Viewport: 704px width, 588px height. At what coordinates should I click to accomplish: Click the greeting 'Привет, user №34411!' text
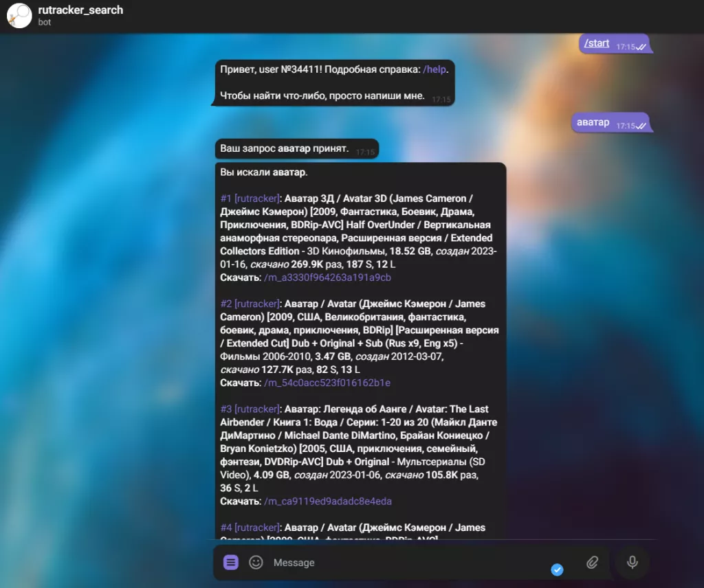coord(271,69)
